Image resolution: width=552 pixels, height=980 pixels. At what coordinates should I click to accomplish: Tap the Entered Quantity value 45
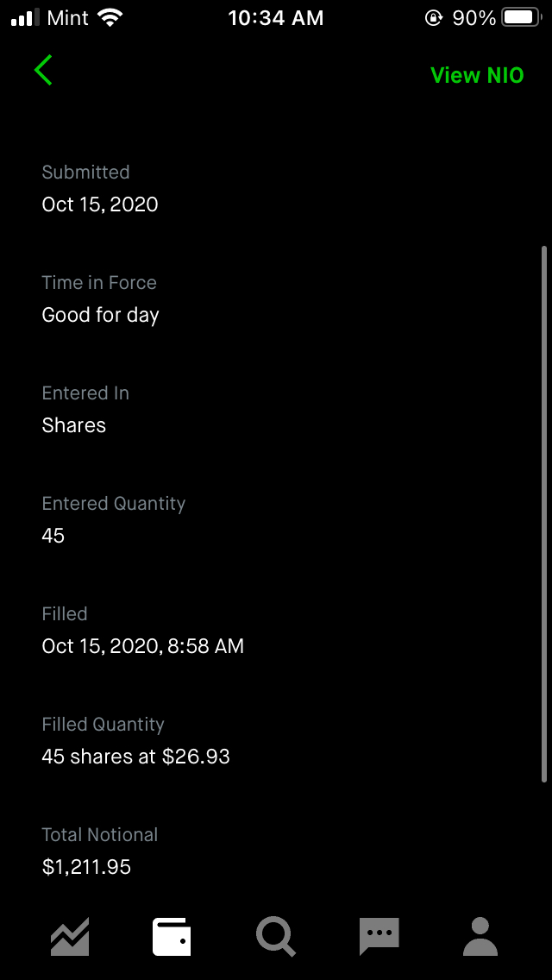(x=53, y=536)
